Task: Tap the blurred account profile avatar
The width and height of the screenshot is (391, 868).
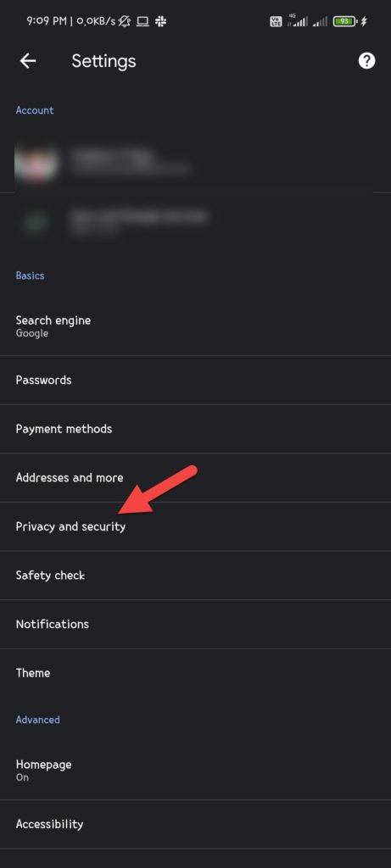Action: coord(36,164)
